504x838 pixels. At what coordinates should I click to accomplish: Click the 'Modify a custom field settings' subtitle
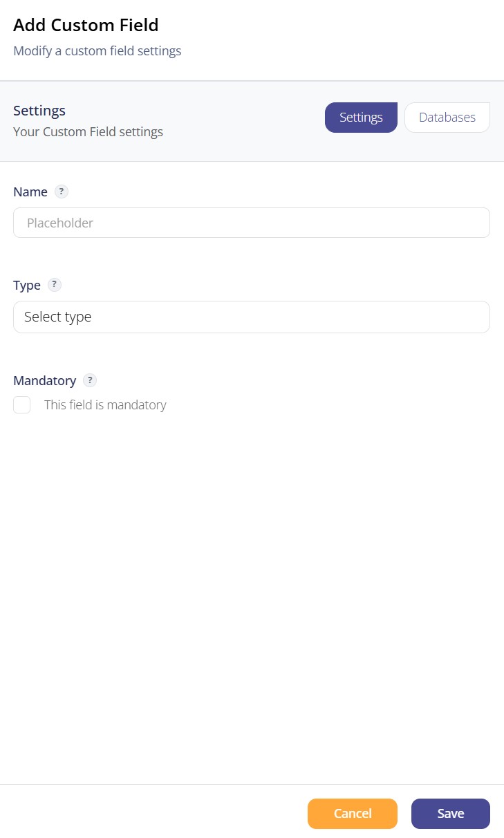click(x=97, y=51)
